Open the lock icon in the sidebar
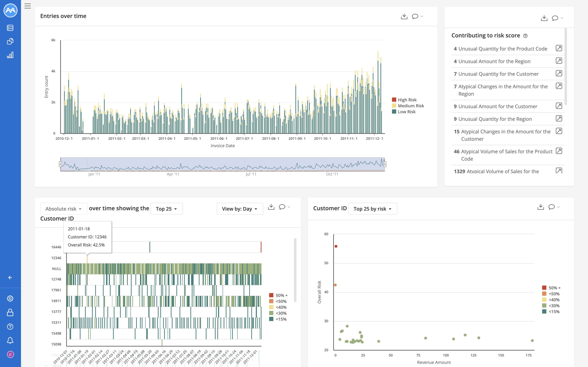 (x=10, y=312)
